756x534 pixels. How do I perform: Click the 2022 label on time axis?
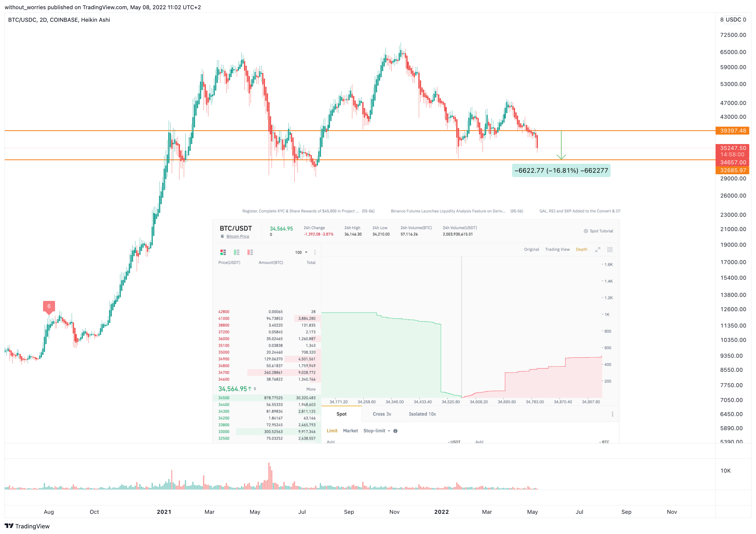tap(441, 512)
